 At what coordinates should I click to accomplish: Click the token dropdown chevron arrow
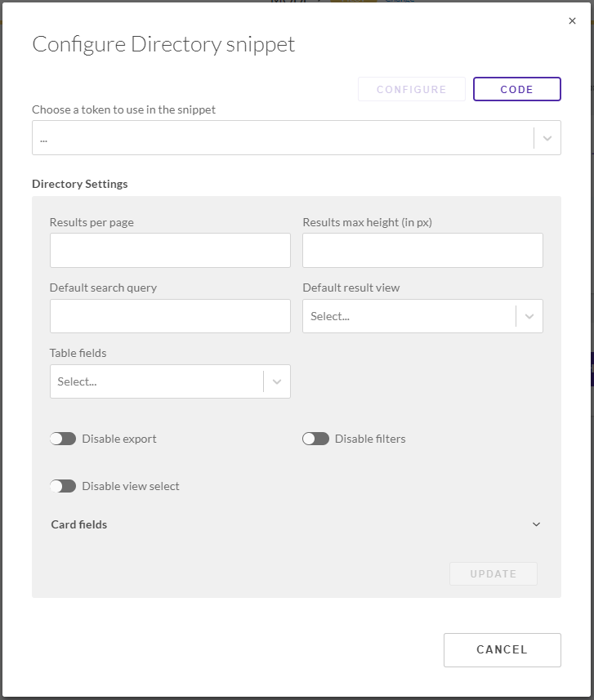tap(547, 138)
